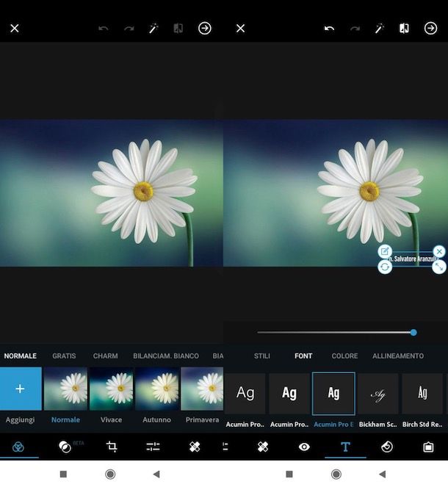Image resolution: width=448 pixels, height=487 pixels.
Task: Toggle before/after compare in left screen
Action: 178,28
